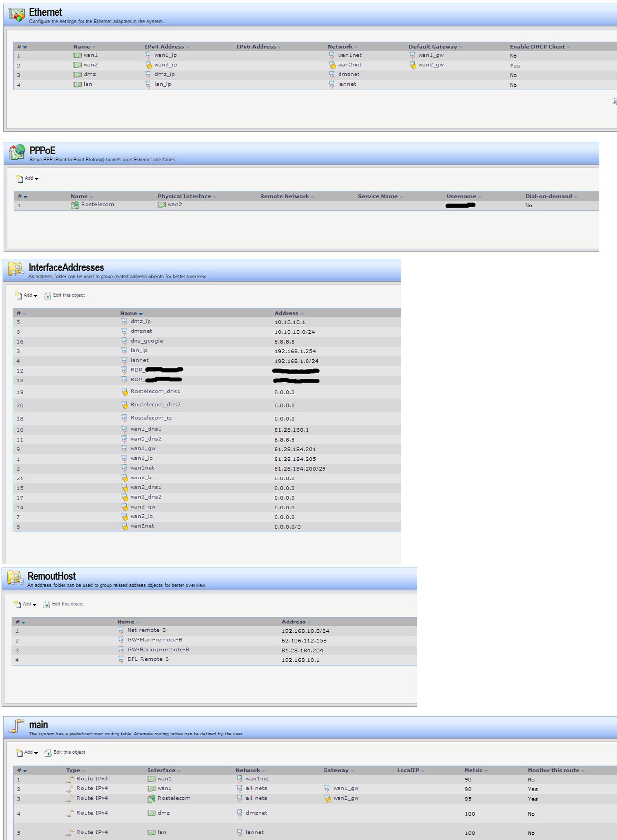
Task: Select the lan interface icon in Ethernet table
Action: tap(77, 85)
